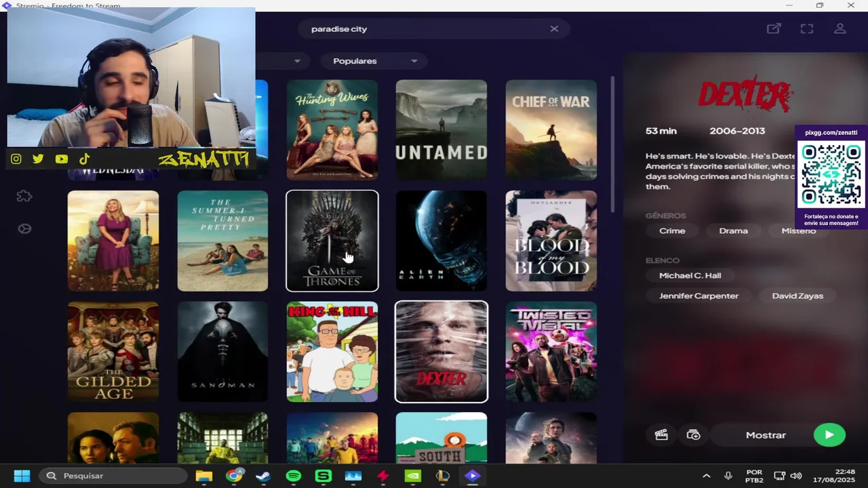868x488 pixels.
Task: Click the TikTok icon on webcam overlay
Action: tap(84, 159)
